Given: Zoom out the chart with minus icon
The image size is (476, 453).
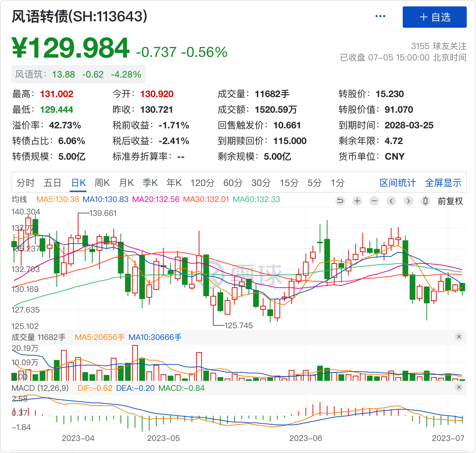Looking at the screenshot, I should pos(374,201).
